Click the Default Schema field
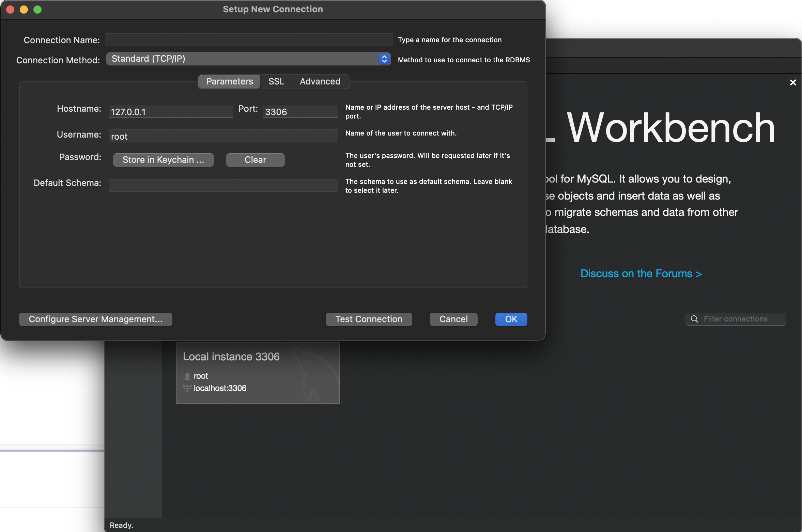This screenshot has height=532, width=802. click(x=223, y=186)
